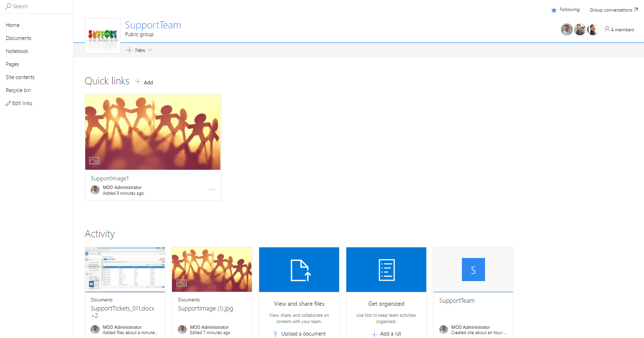The width and height of the screenshot is (644, 338).
Task: Toggle the Following star icon
Action: click(554, 10)
